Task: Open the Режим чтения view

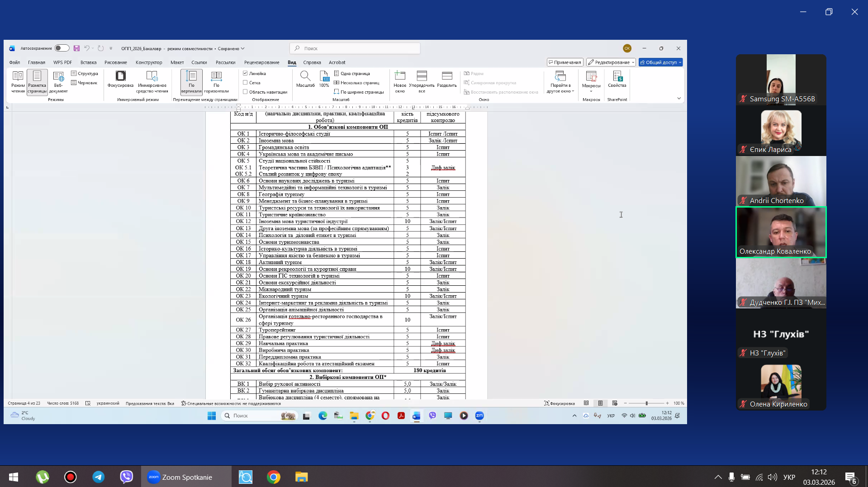Action: tap(18, 81)
